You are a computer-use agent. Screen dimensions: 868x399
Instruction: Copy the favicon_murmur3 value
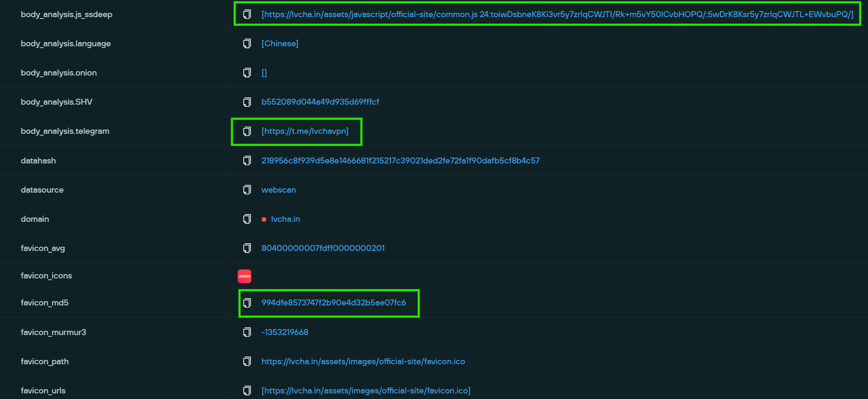point(246,332)
